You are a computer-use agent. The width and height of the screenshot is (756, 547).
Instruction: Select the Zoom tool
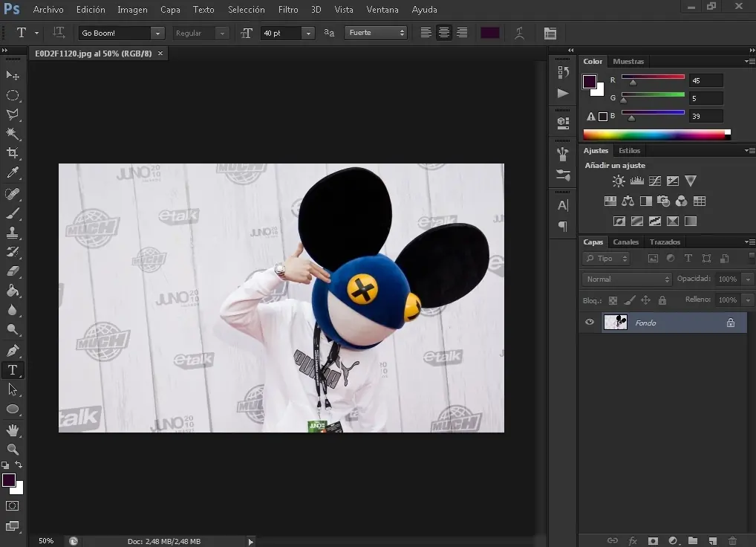[13, 449]
